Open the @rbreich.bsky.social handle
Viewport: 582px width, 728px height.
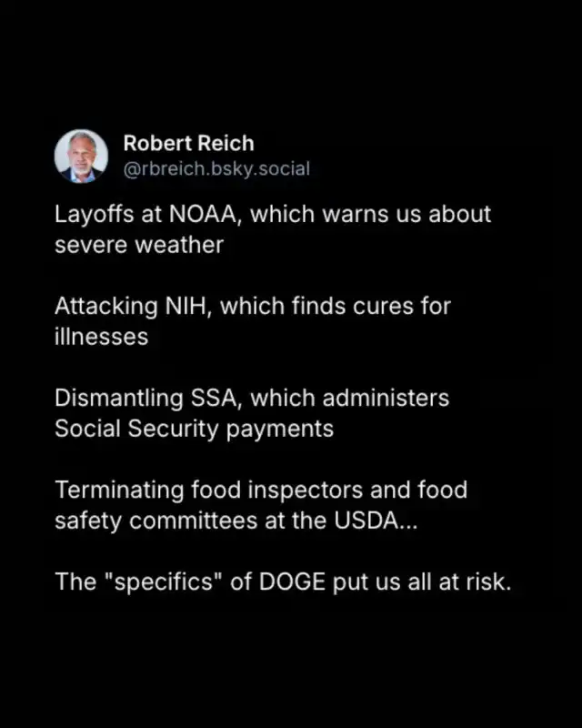coord(216,169)
